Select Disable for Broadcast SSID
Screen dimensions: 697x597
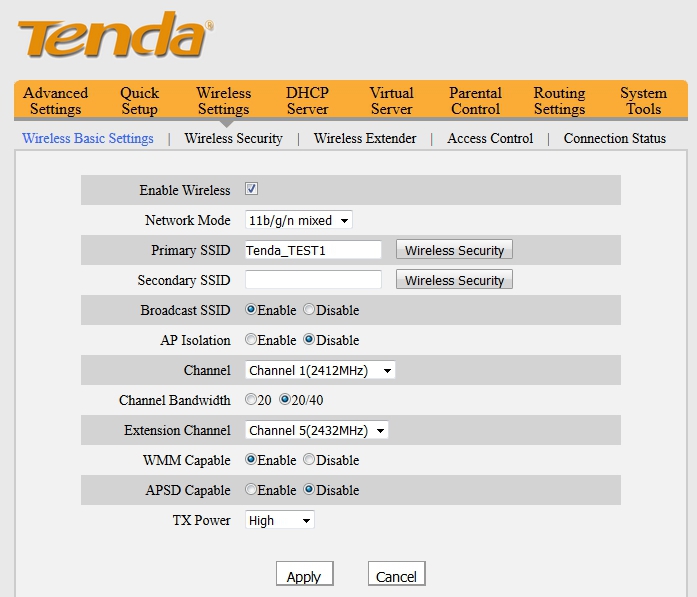coord(308,309)
